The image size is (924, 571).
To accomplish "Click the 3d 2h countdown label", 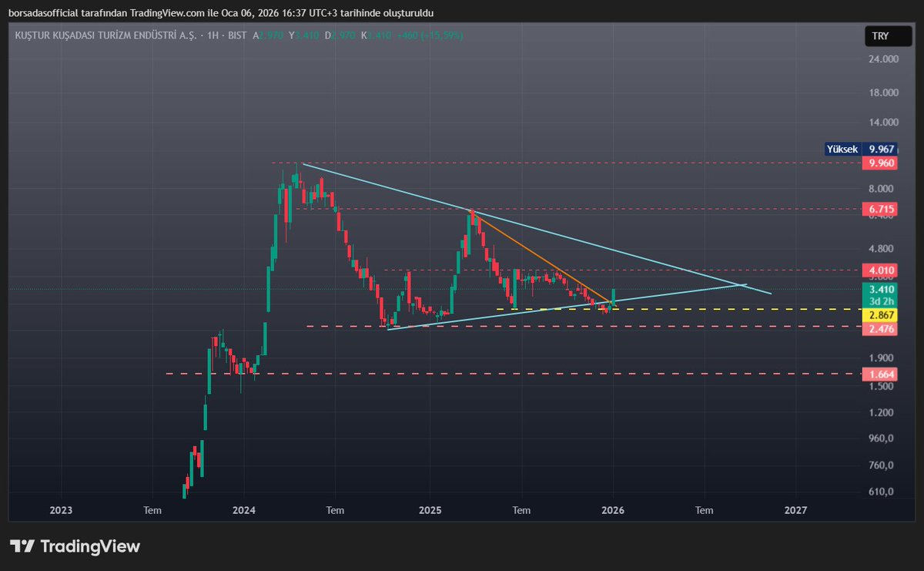I will click(881, 301).
